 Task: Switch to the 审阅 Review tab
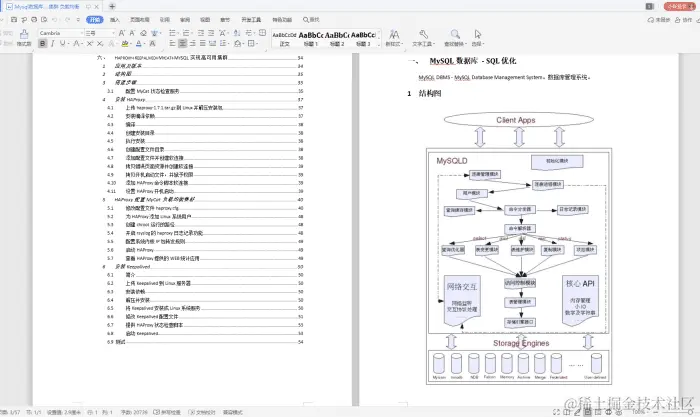185,20
